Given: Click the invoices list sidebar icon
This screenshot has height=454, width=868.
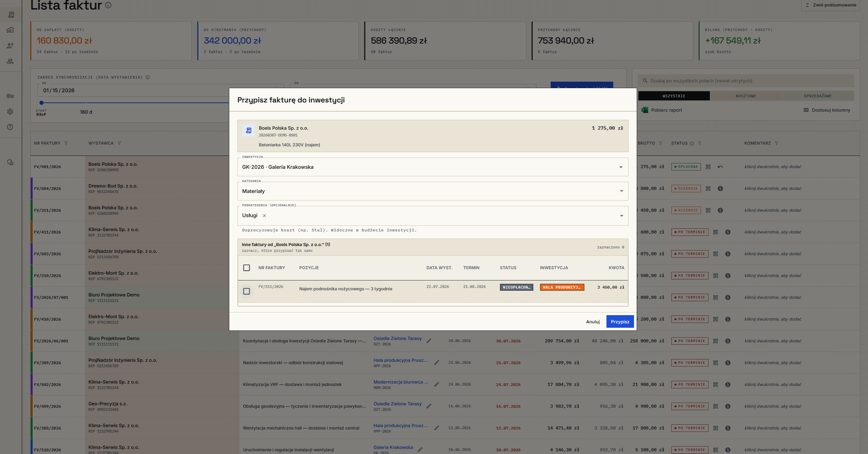Looking at the screenshot, I should (11, 15).
